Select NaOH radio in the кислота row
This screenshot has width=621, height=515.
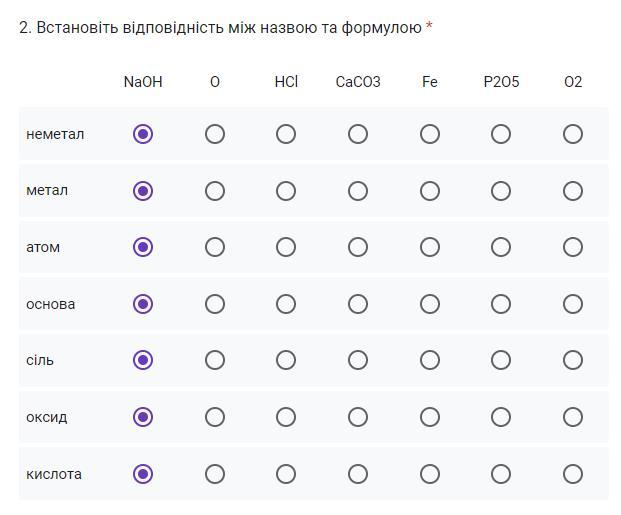point(143,474)
